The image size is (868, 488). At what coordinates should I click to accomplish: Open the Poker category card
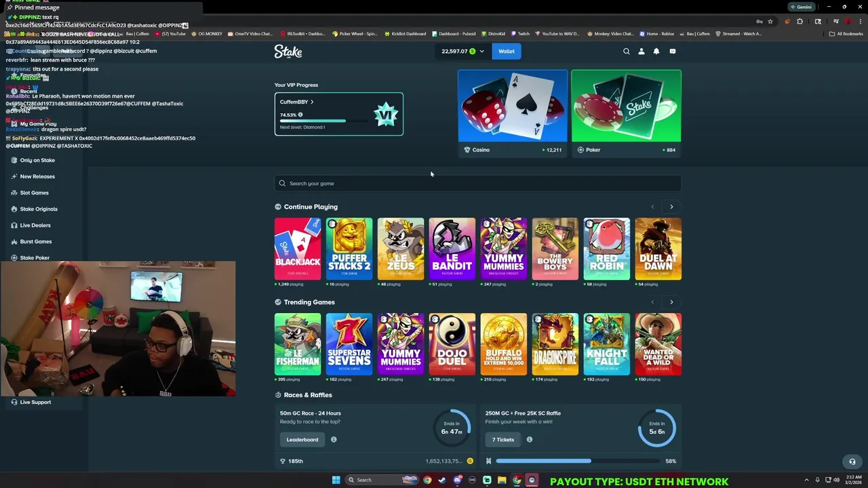[x=626, y=113]
